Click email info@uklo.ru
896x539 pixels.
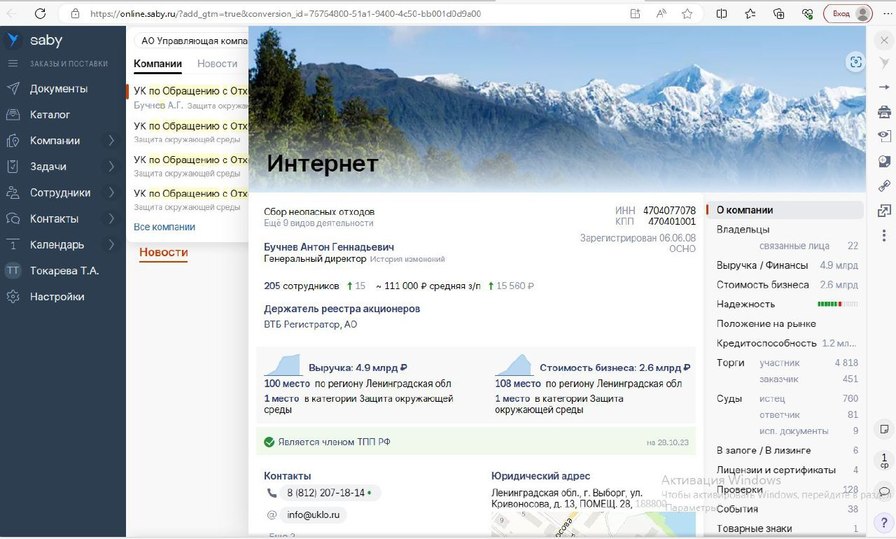point(313,515)
